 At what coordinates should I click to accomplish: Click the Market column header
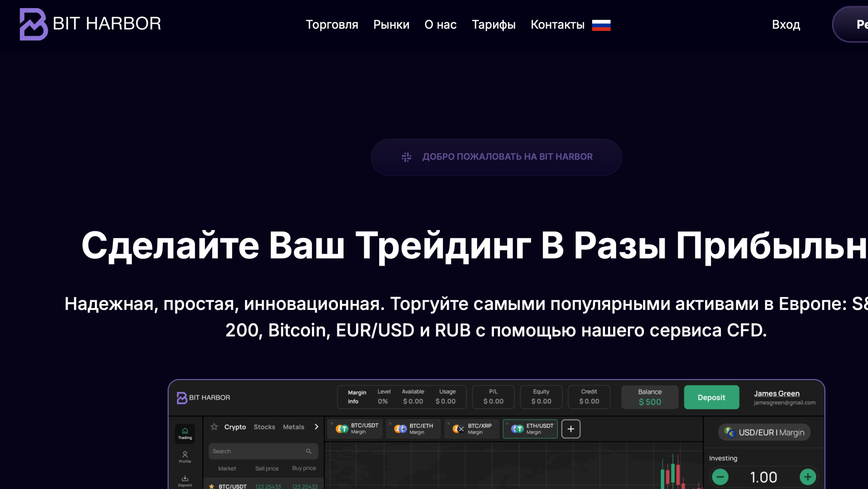[227, 468]
